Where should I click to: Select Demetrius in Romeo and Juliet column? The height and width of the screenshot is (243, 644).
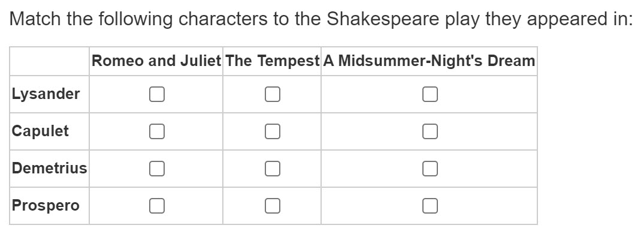click(x=156, y=169)
